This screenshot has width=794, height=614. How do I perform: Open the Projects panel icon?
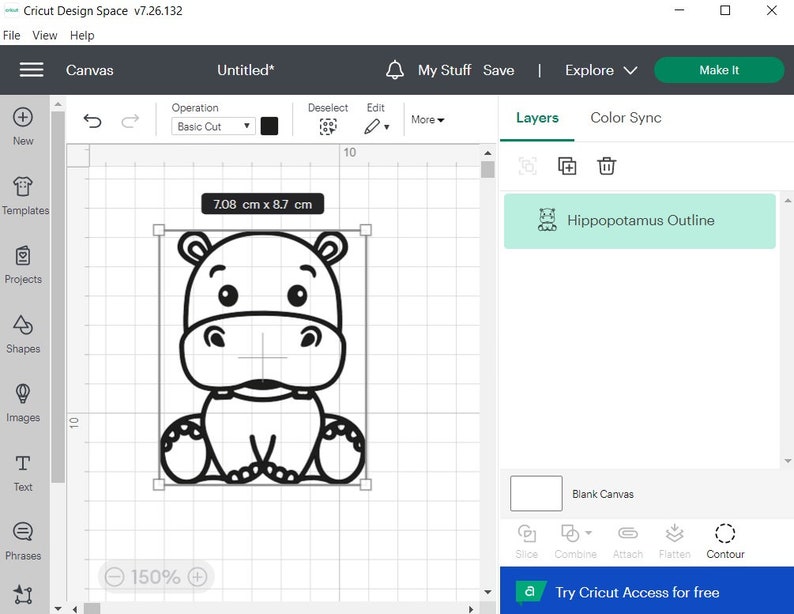tap(23, 256)
